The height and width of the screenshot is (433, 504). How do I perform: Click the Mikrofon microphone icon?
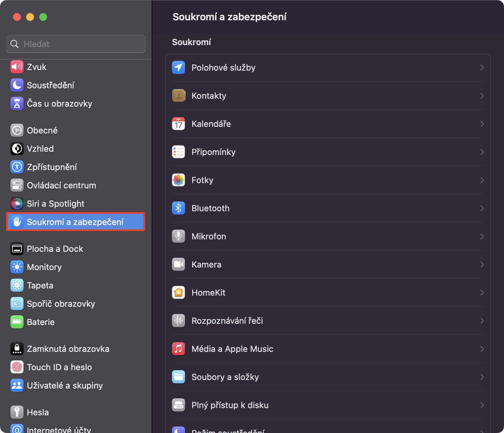pos(178,236)
